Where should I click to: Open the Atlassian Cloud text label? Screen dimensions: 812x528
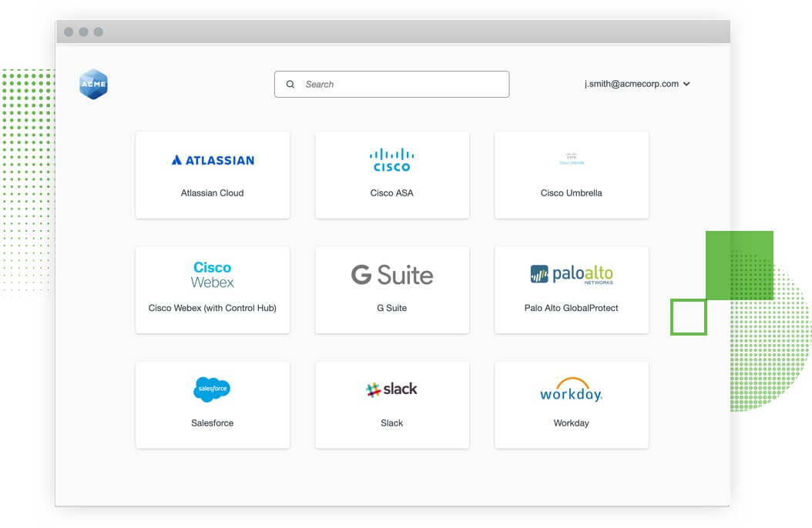(212, 193)
